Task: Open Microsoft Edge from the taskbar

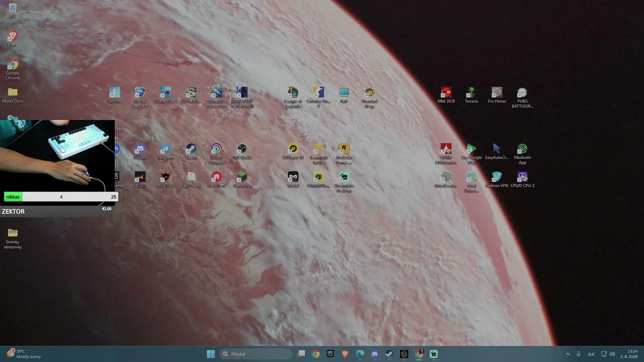Action: click(360, 354)
